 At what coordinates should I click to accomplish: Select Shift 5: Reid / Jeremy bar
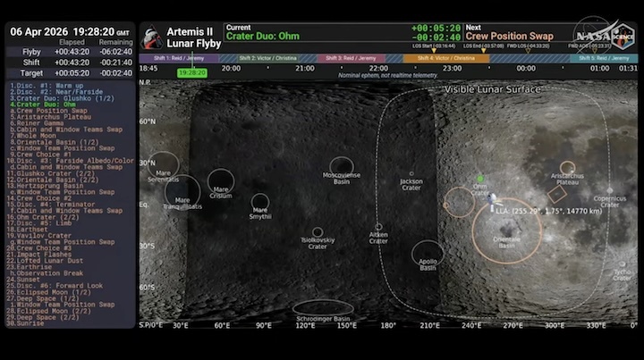pos(604,58)
